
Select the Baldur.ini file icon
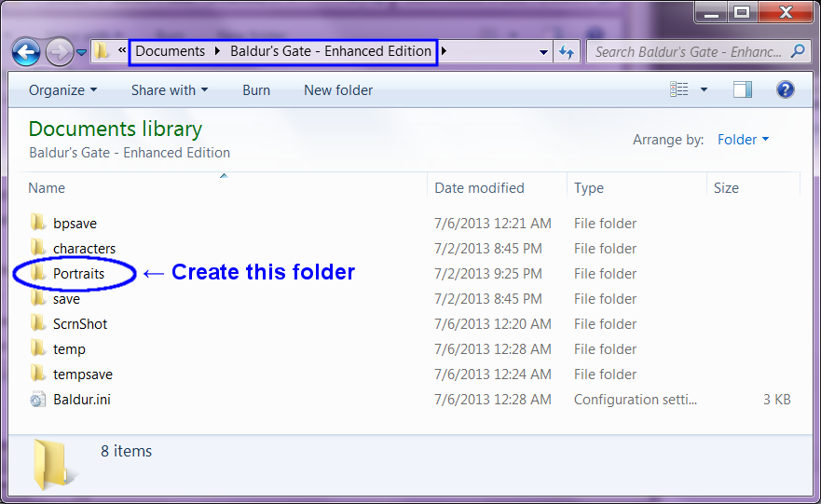pos(37,400)
